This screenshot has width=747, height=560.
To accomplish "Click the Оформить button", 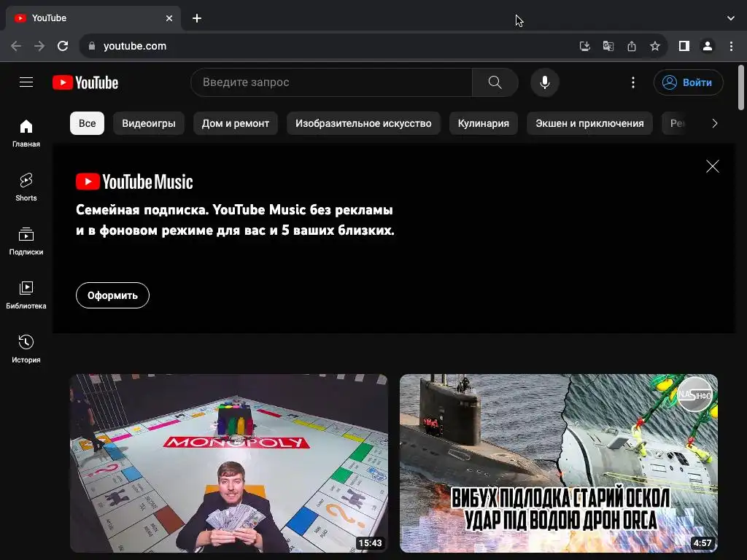I will click(112, 295).
